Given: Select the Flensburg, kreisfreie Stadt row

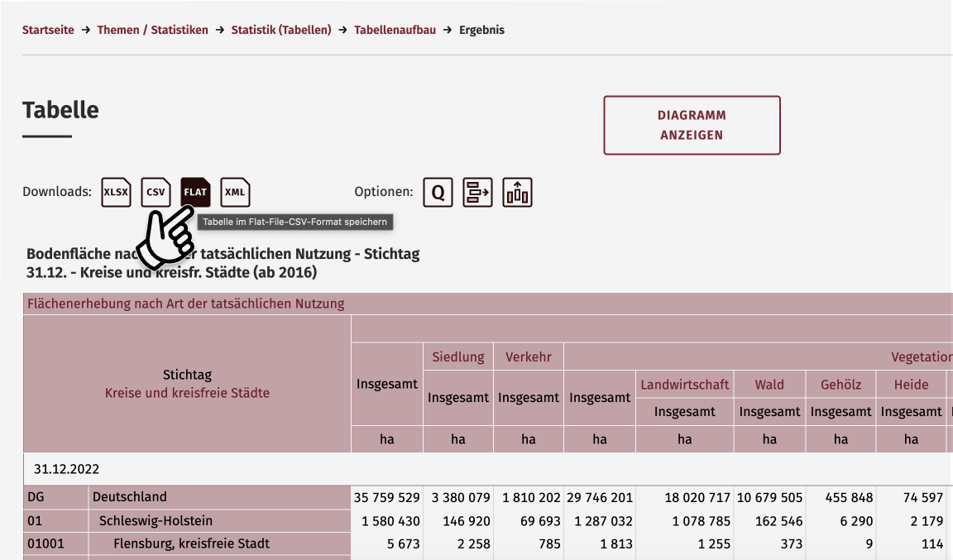Looking at the screenshot, I should 199,543.
